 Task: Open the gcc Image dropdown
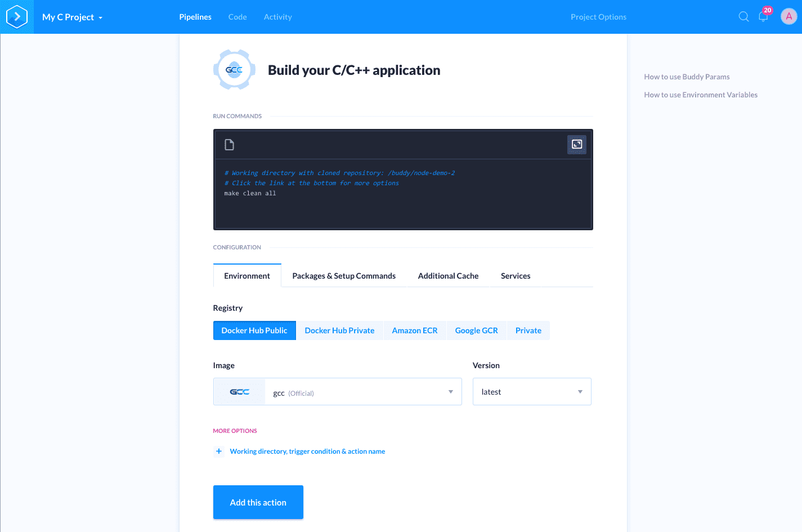coord(338,392)
